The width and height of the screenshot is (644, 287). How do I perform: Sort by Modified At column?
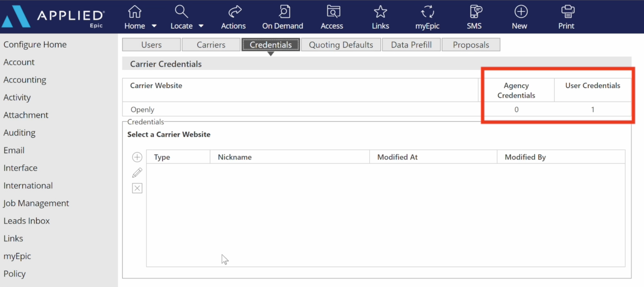click(x=433, y=157)
